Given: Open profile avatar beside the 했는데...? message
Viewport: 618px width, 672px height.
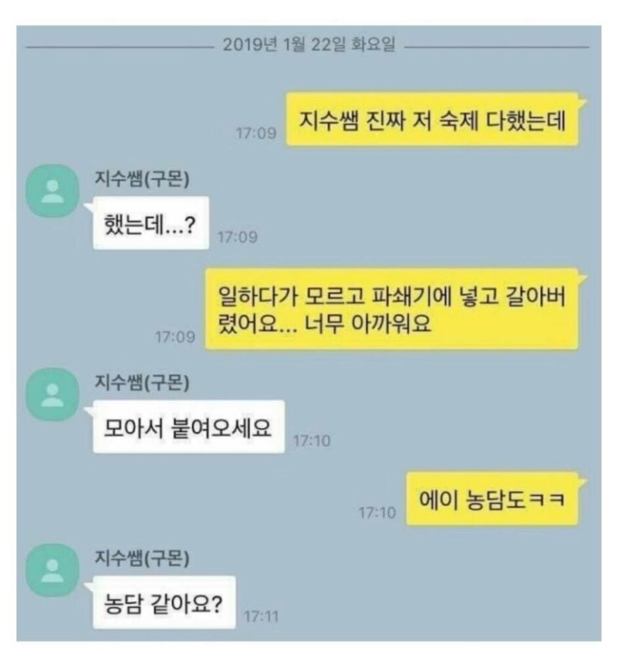Looking at the screenshot, I should tap(52, 191).
